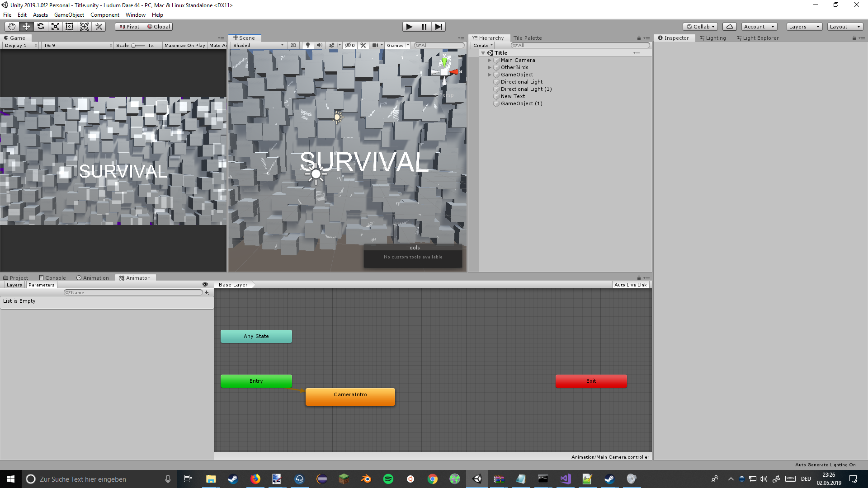Select the Scale tool
The width and height of the screenshot is (868, 488).
55,27
